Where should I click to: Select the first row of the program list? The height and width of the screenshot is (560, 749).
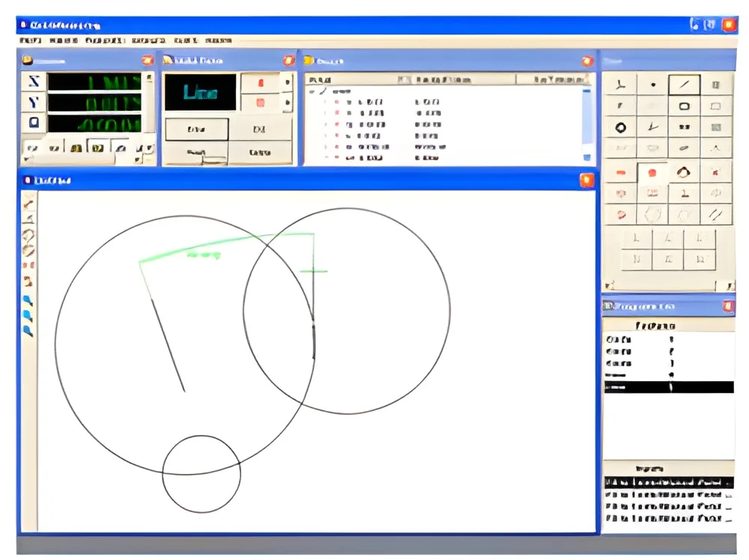(x=669, y=339)
